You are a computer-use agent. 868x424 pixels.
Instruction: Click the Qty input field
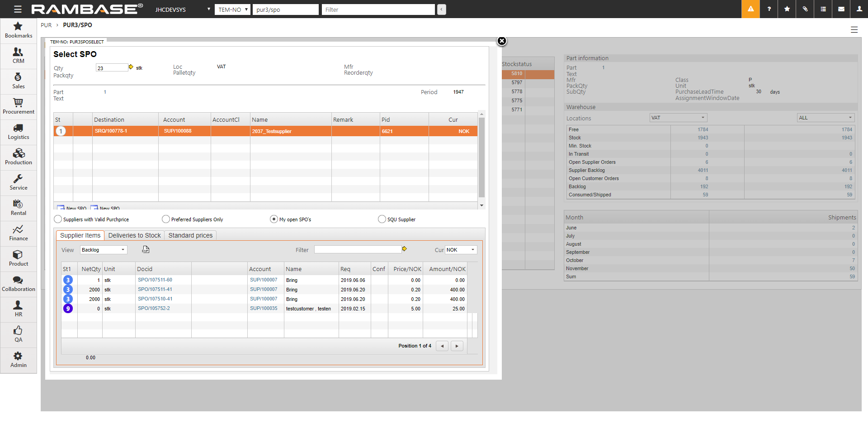[112, 68]
